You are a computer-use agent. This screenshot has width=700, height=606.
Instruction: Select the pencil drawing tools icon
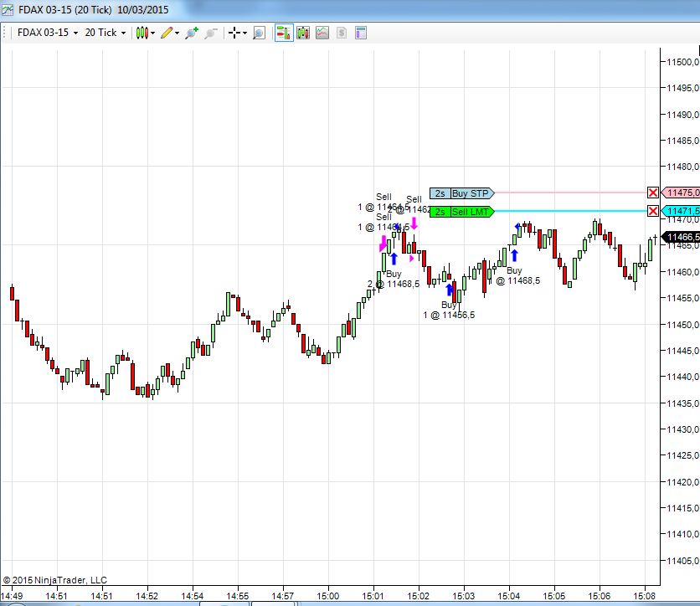point(167,33)
